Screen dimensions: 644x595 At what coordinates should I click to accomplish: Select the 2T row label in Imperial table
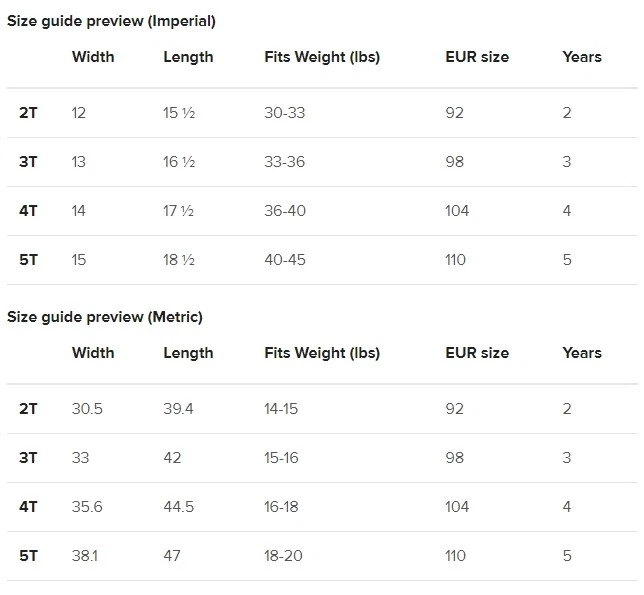point(28,113)
